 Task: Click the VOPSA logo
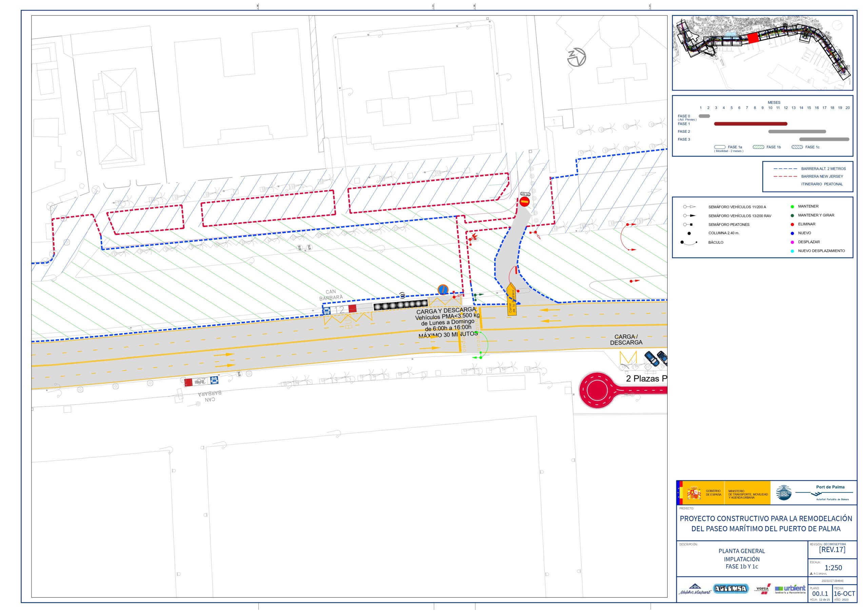click(763, 589)
